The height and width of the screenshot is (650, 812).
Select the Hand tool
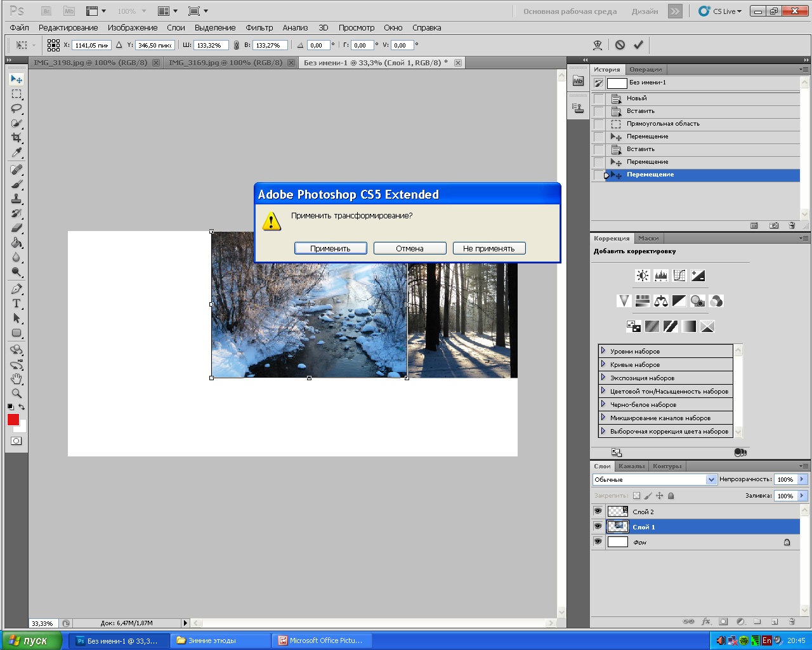(16, 379)
